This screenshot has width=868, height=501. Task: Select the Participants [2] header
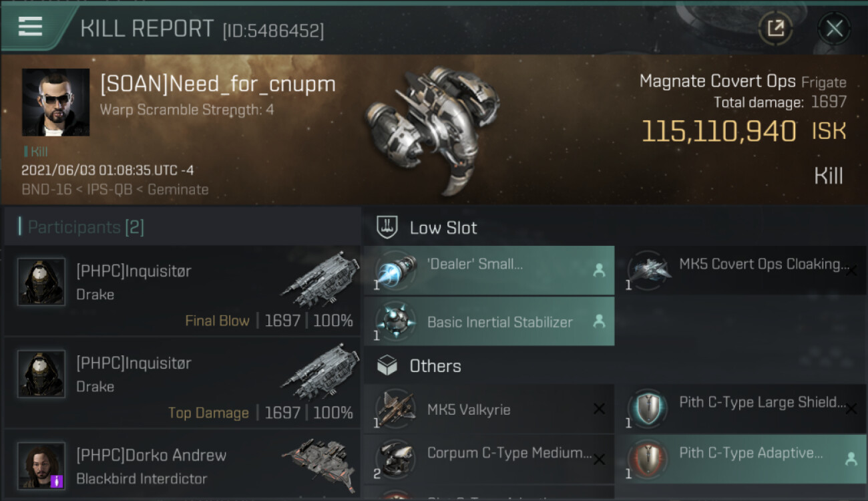(85, 227)
